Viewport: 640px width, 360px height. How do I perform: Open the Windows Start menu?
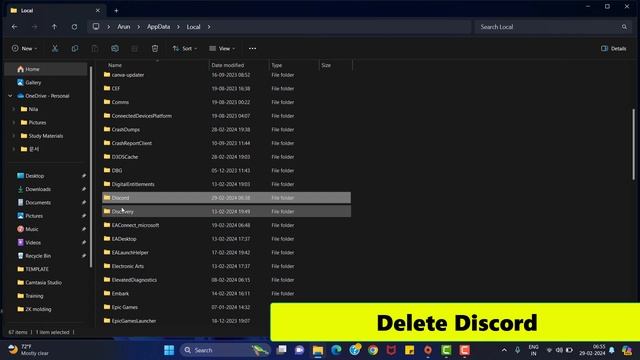coord(169,350)
